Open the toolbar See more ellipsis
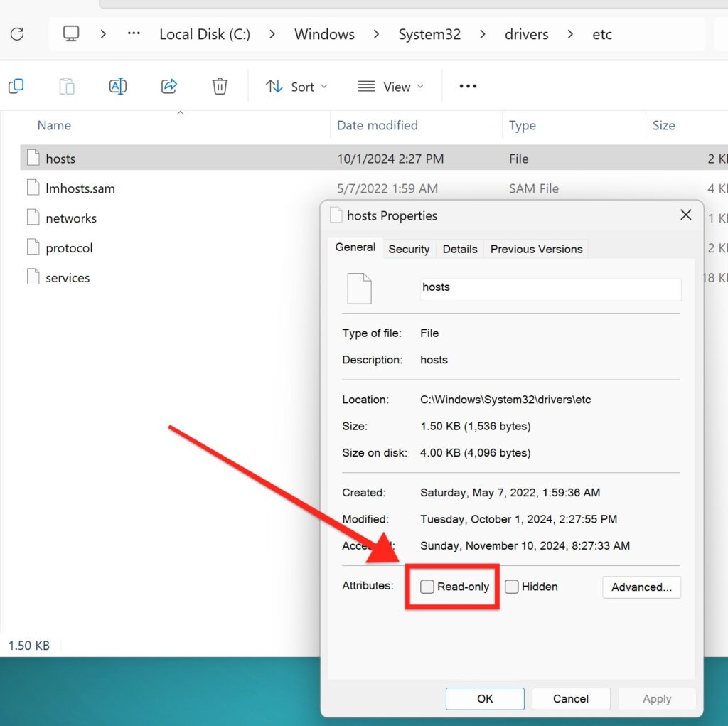The height and width of the screenshot is (726, 728). click(468, 87)
